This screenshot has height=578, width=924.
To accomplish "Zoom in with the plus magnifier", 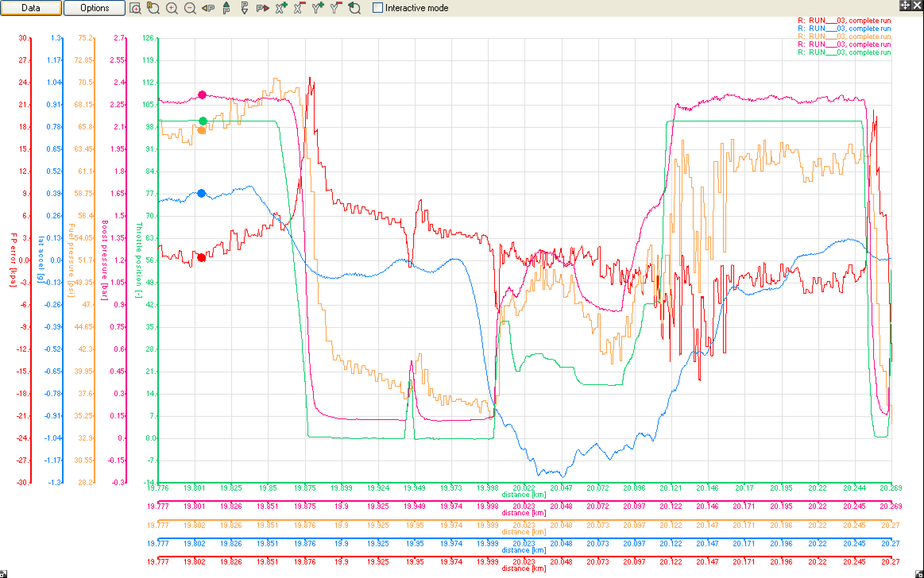I will [172, 8].
